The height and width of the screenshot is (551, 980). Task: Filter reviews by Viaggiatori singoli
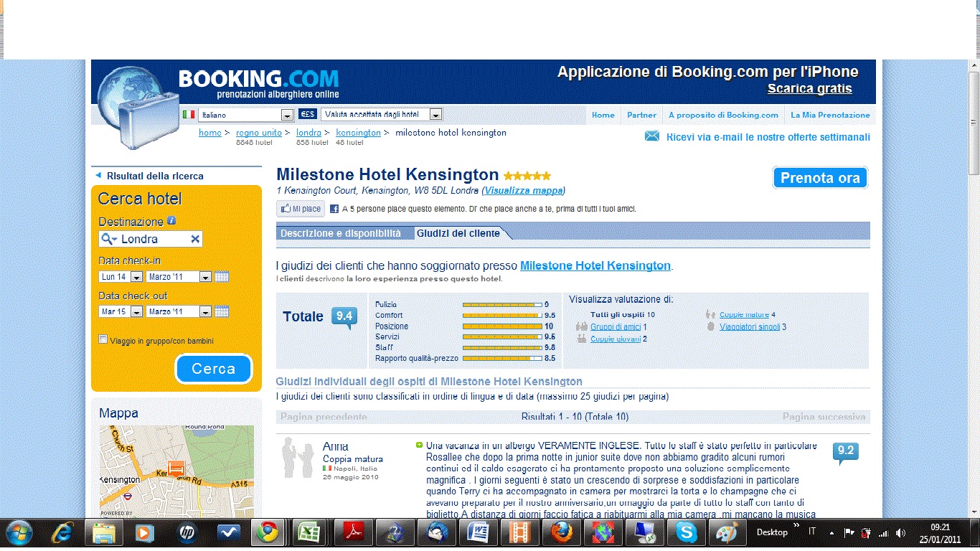click(750, 326)
